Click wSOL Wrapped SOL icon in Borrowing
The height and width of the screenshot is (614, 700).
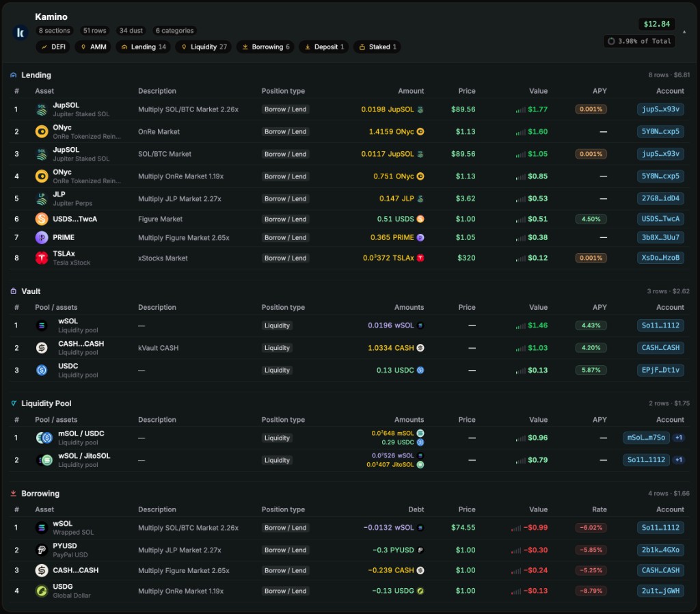click(42, 528)
